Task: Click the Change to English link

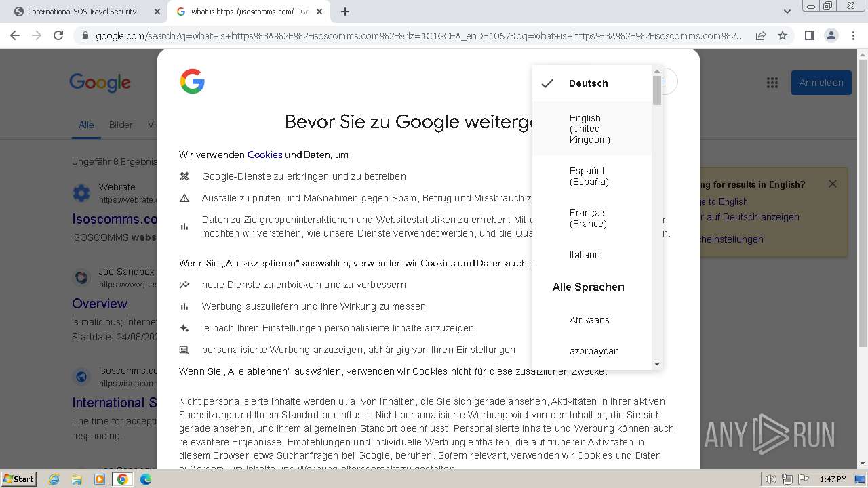Action: click(x=723, y=201)
